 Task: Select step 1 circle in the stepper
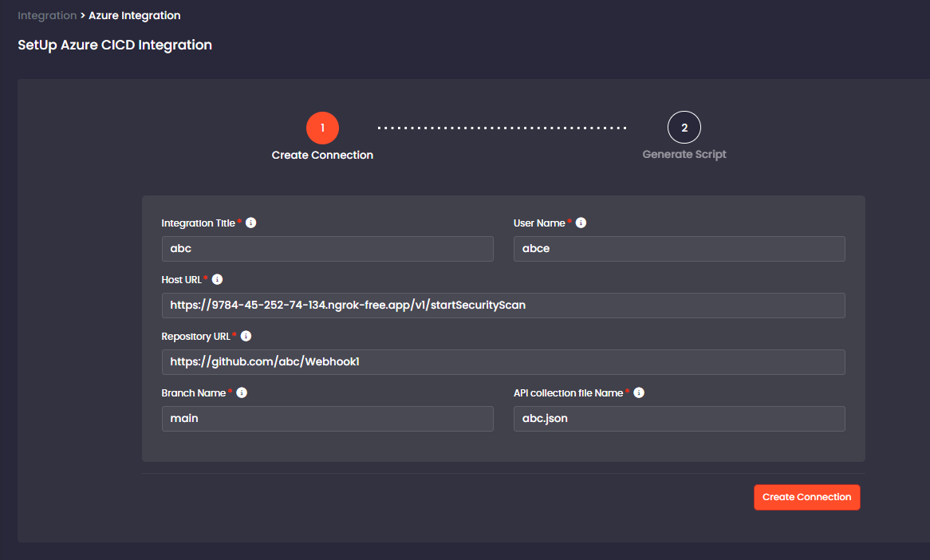pyautogui.click(x=323, y=128)
